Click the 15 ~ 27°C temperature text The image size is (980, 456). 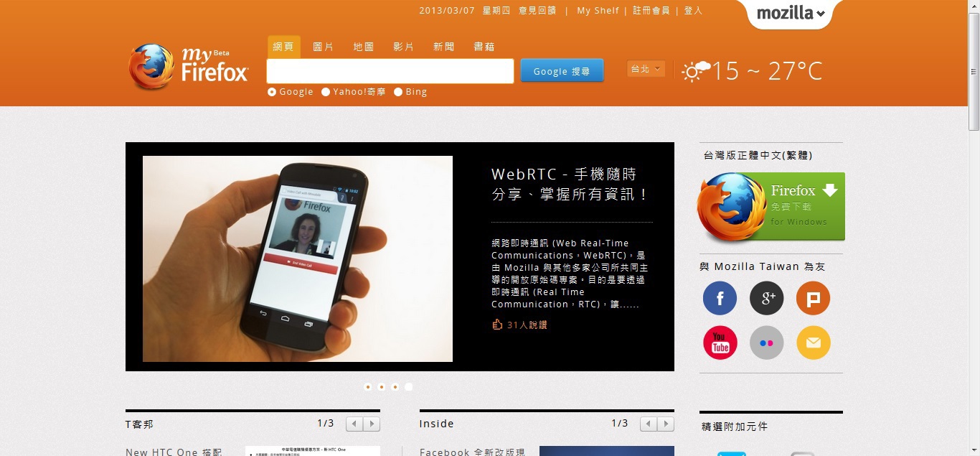[768, 71]
